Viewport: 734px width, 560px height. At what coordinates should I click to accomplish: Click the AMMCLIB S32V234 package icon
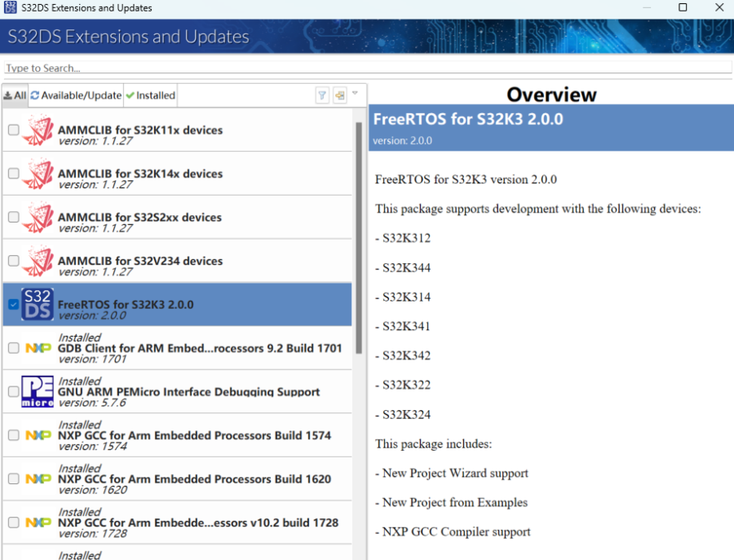[x=38, y=261]
